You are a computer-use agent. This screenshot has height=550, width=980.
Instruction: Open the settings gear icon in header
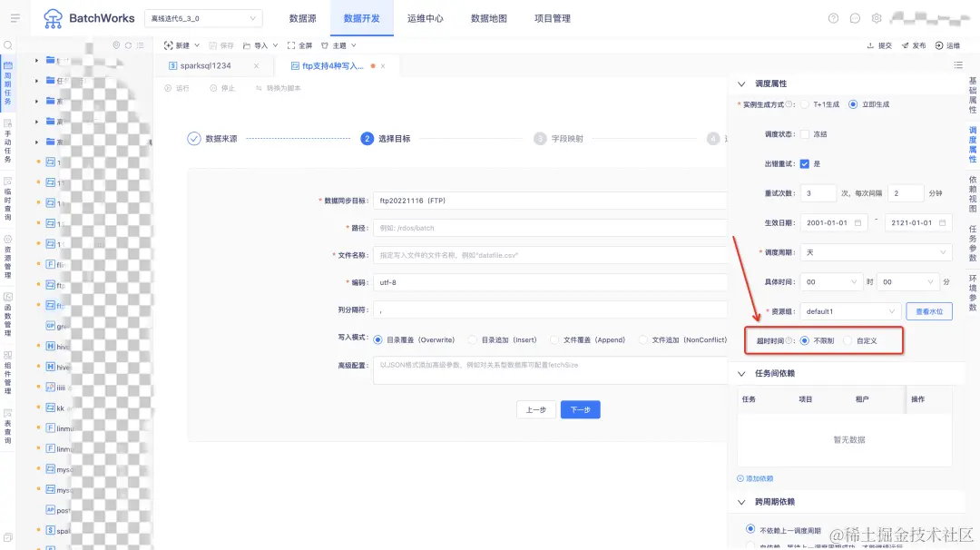click(877, 18)
